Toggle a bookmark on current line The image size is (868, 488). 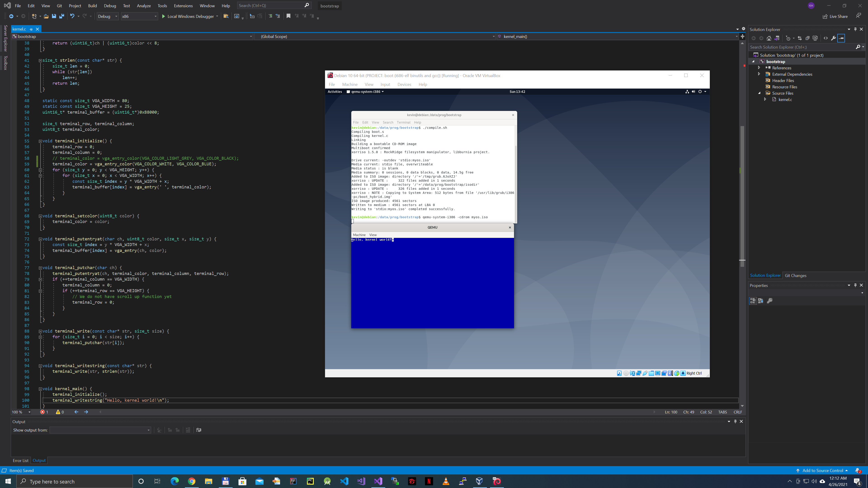pyautogui.click(x=288, y=16)
